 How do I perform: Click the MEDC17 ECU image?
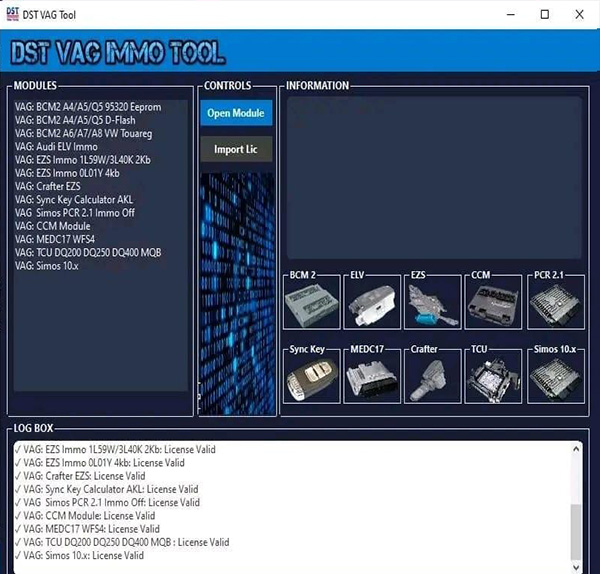(x=372, y=379)
